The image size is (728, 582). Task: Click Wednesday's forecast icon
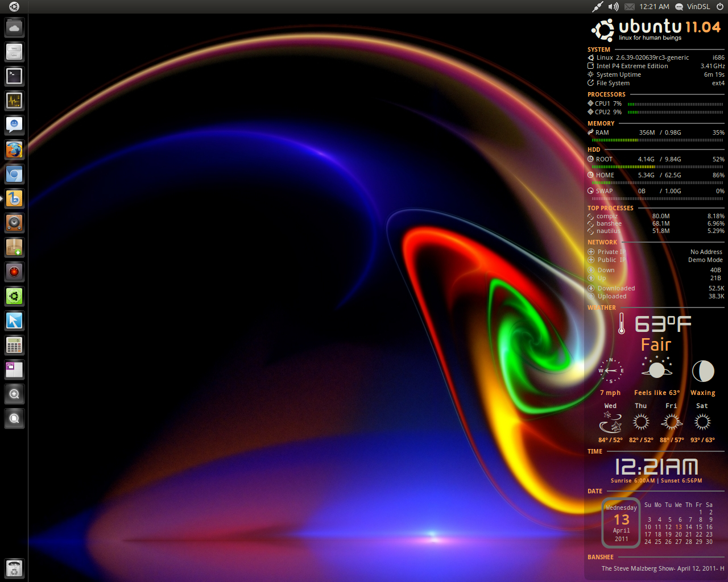tap(610, 422)
